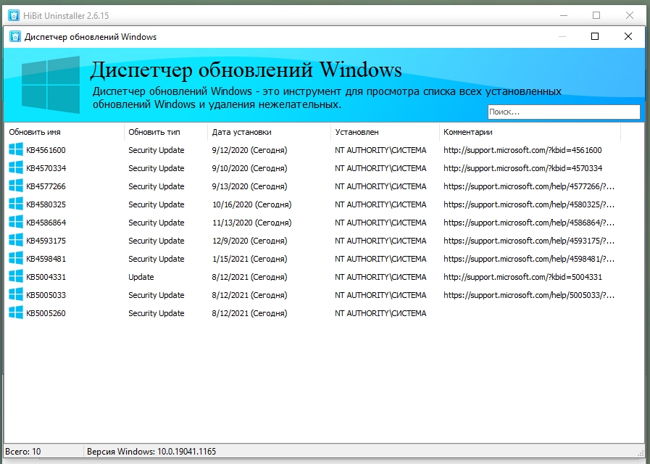Click the 'Update' type cell of KB5004331
The width and height of the screenshot is (650, 464).
coord(141,277)
